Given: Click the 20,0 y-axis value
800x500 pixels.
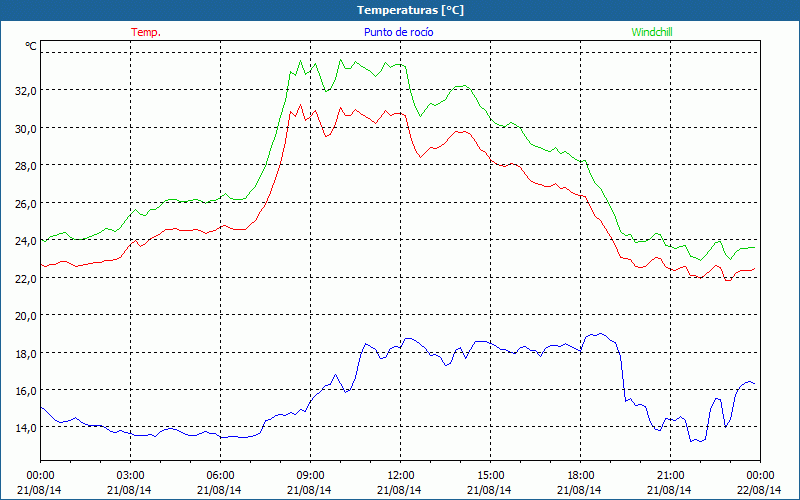Looking at the screenshot, I should click(x=26, y=316).
